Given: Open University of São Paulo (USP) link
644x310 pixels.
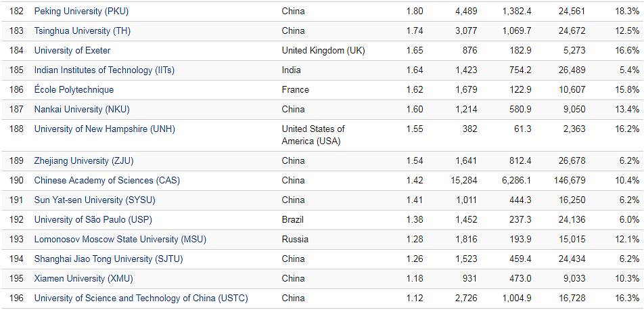Looking at the screenshot, I should click(x=93, y=219).
